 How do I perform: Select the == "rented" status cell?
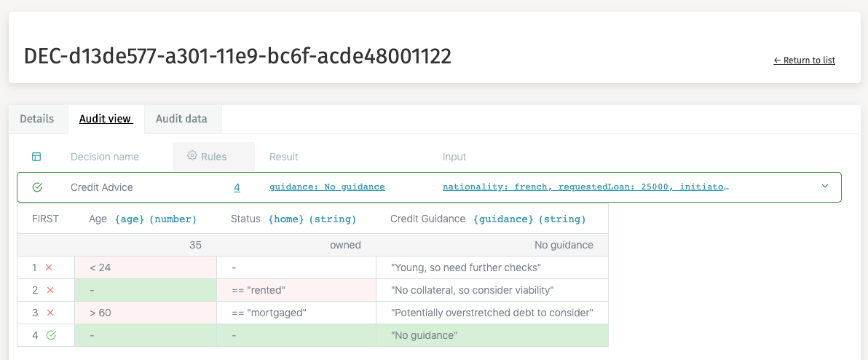(x=296, y=290)
